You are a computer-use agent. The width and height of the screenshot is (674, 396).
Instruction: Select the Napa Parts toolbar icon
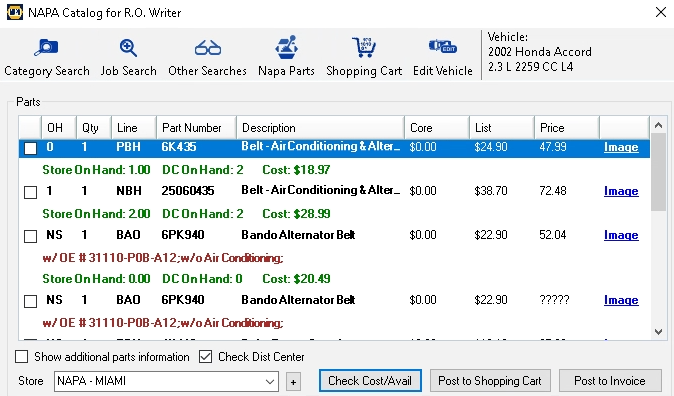pyautogui.click(x=286, y=58)
